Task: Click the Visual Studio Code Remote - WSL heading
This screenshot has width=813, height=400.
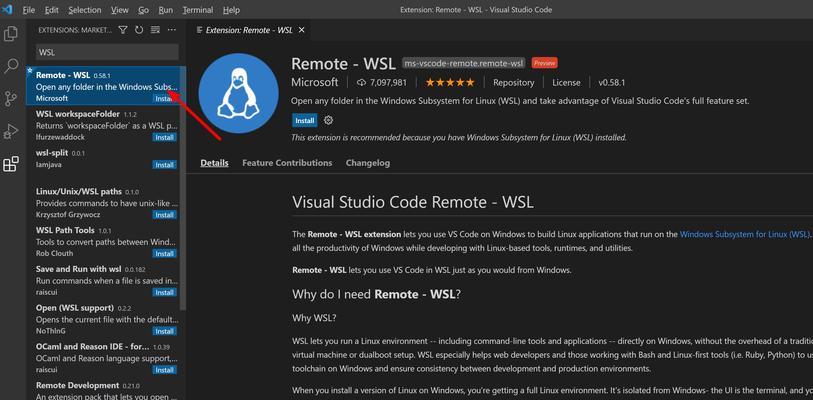Action: (x=413, y=202)
